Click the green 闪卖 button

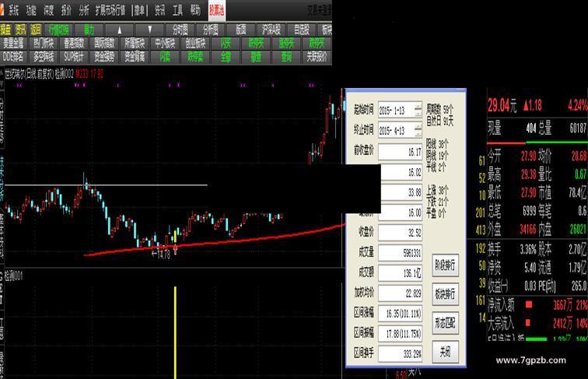166,57
